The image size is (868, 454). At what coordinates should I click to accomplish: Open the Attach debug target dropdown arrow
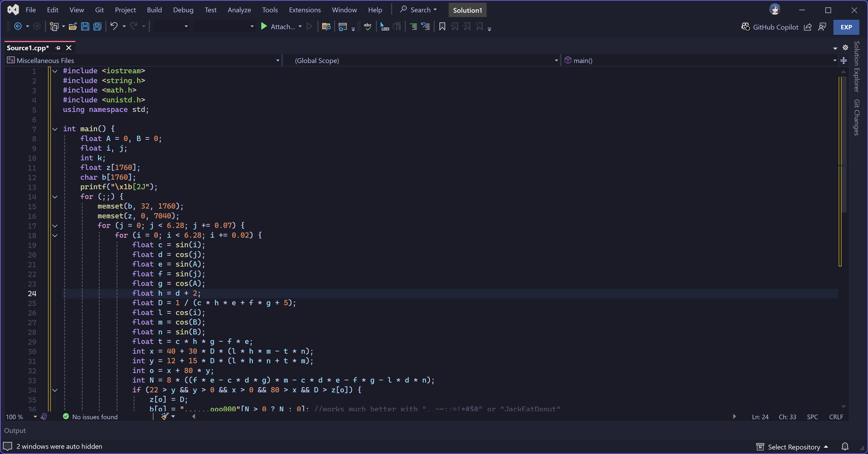(x=300, y=26)
